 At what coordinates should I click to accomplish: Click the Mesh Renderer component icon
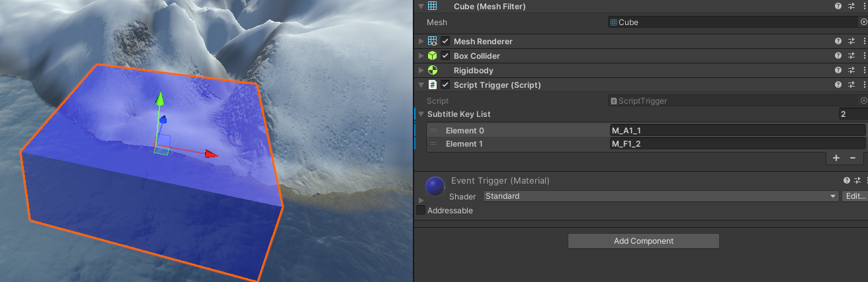(432, 41)
